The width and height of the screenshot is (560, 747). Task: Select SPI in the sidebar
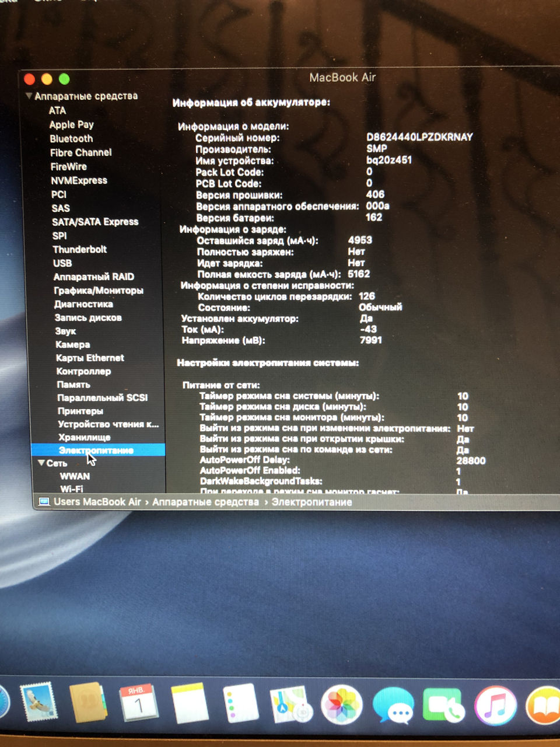[x=60, y=236]
